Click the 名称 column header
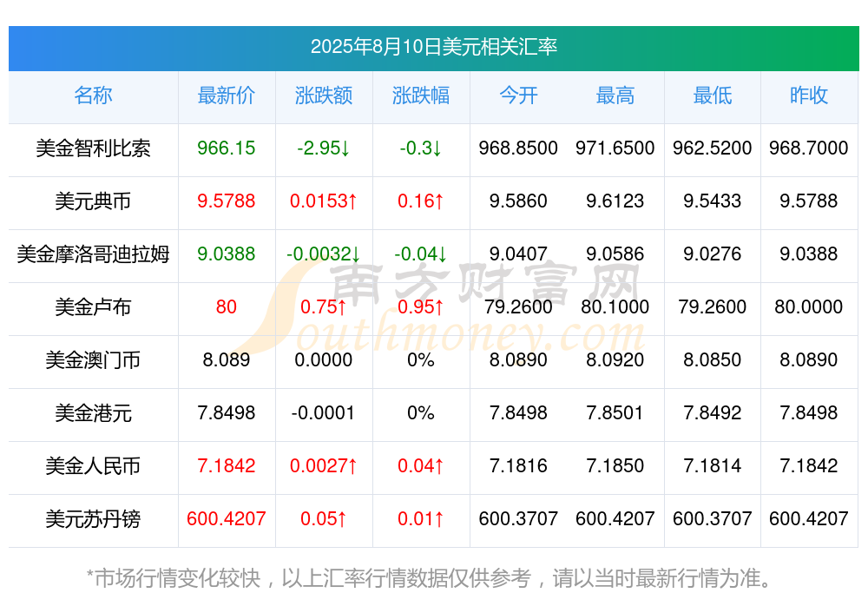Image resolution: width=868 pixels, height=606 pixels. coord(93,96)
